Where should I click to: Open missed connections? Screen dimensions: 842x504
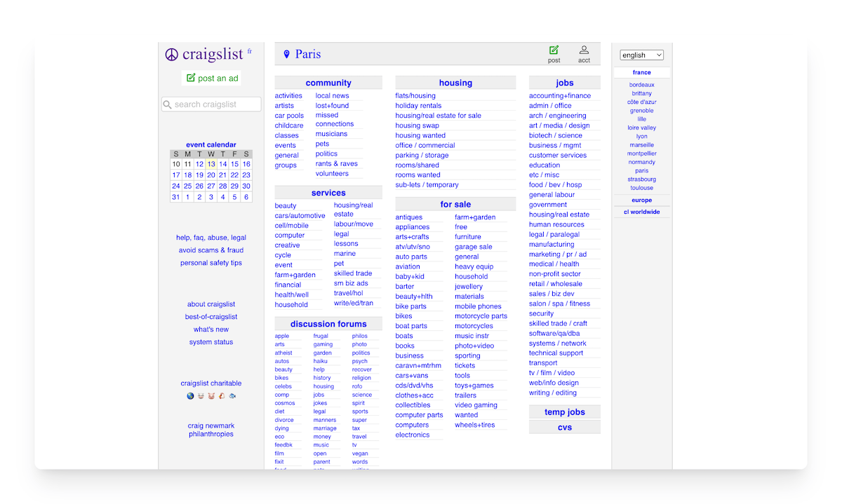pyautogui.click(x=335, y=120)
